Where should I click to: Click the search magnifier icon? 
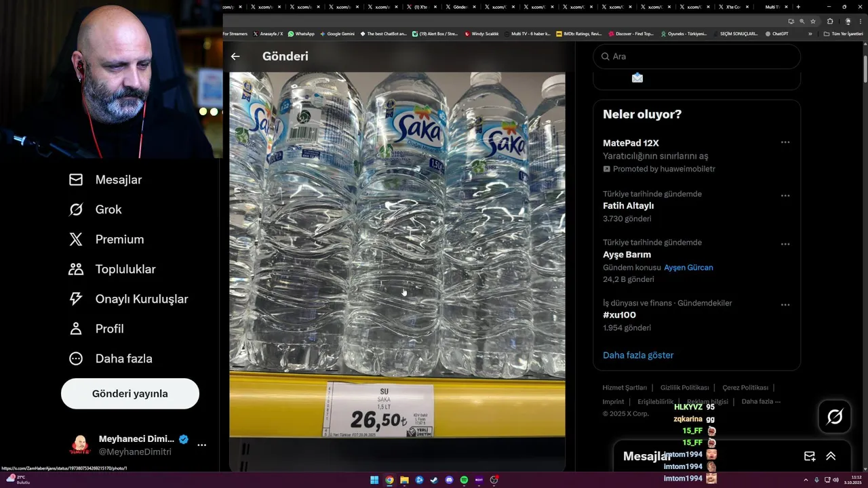[606, 56]
